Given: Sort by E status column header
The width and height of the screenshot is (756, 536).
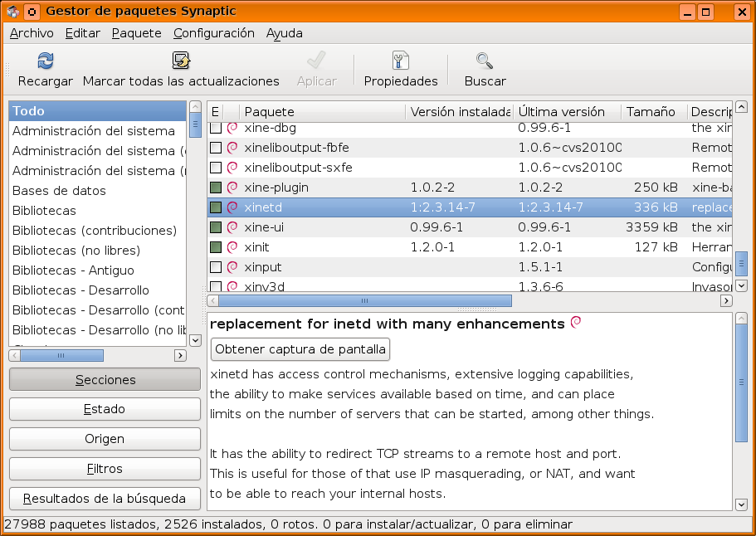Looking at the screenshot, I should 215,112.
